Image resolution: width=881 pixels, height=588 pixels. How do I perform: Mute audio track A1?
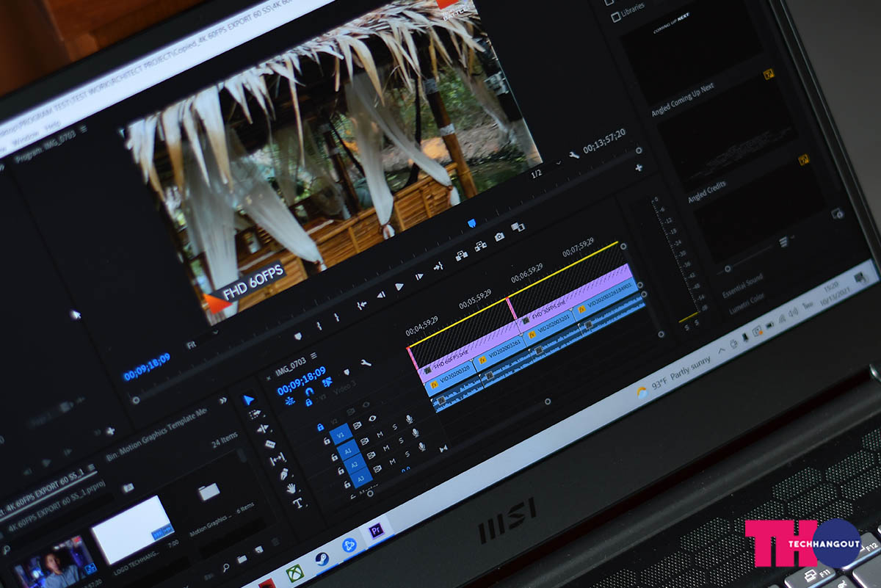381,434
